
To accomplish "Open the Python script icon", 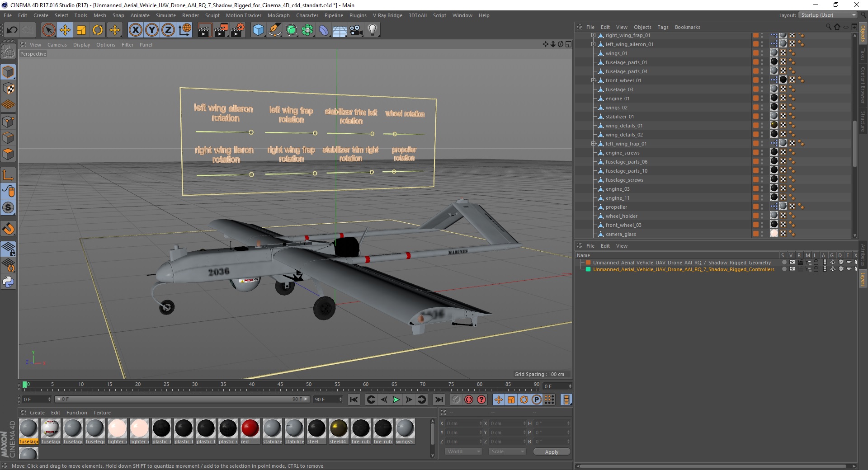I will [8, 282].
